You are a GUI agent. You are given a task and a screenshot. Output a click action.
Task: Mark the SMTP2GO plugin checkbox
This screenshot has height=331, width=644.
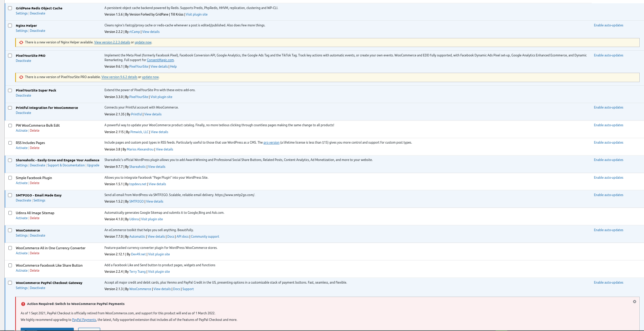point(10,195)
